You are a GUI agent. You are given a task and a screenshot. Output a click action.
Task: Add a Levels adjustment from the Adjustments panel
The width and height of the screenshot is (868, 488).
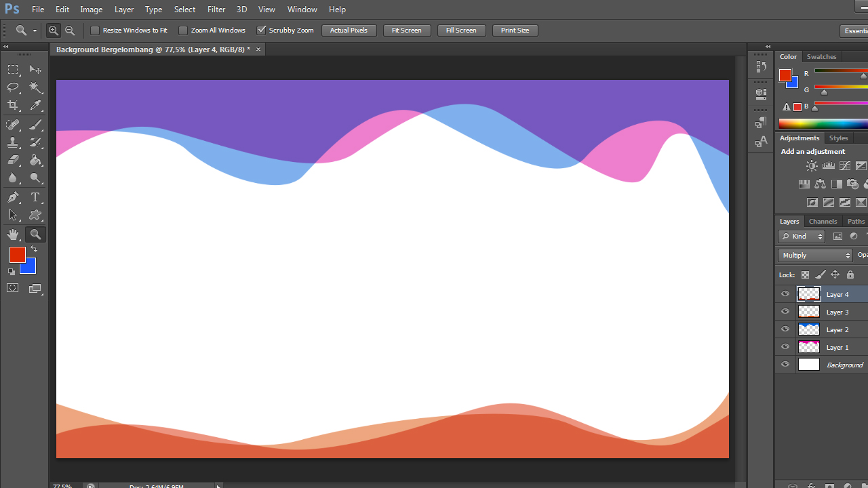[x=829, y=165]
